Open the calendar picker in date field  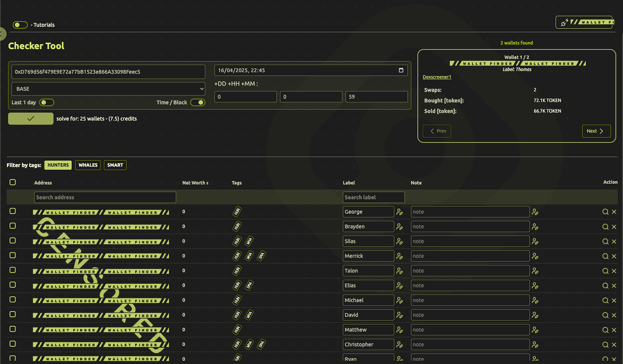click(401, 71)
